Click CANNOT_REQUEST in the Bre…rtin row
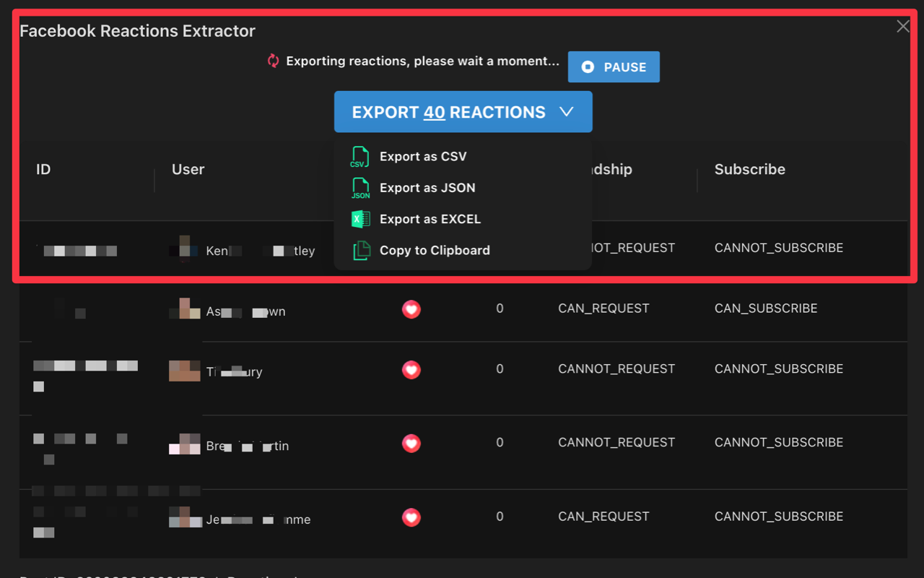The width and height of the screenshot is (924, 578). pos(616,443)
